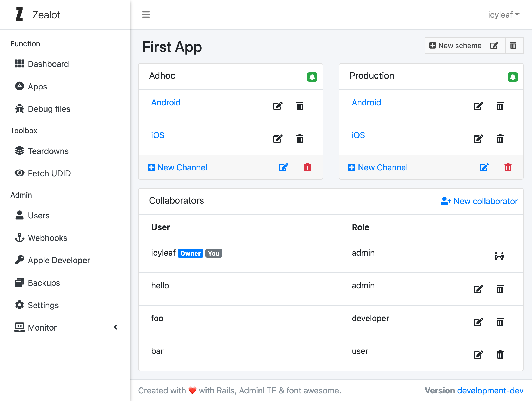Edit Adhoc scheme via blue pencil
The image size is (532, 401).
pos(283,167)
